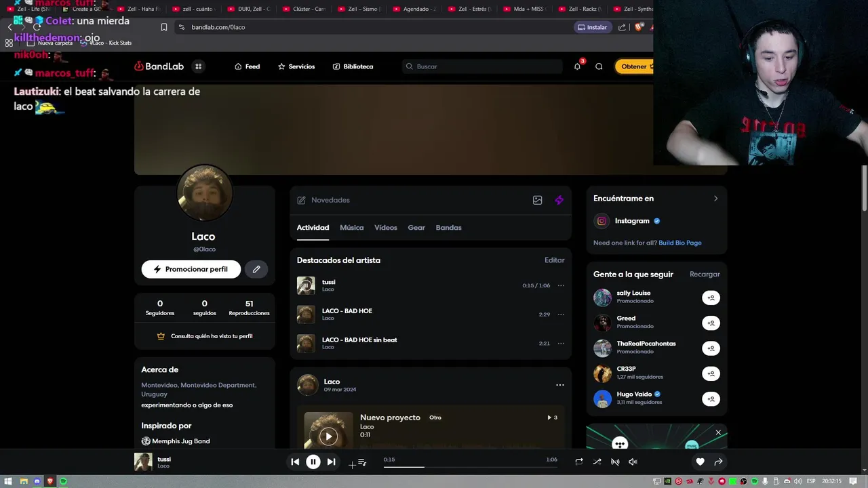Open Discord from the taskbar
Image resolution: width=868 pixels, height=488 pixels.
pyautogui.click(x=37, y=481)
